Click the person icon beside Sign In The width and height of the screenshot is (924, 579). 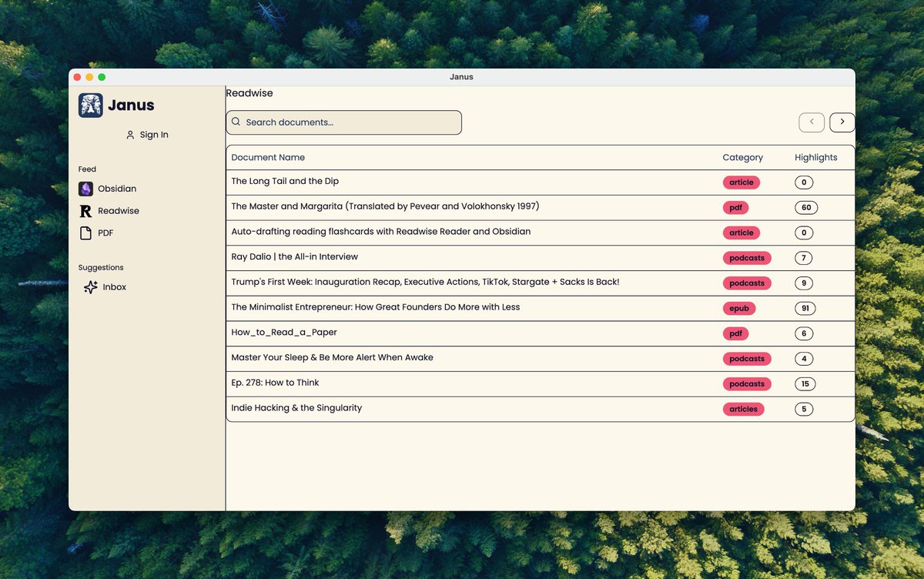(130, 135)
